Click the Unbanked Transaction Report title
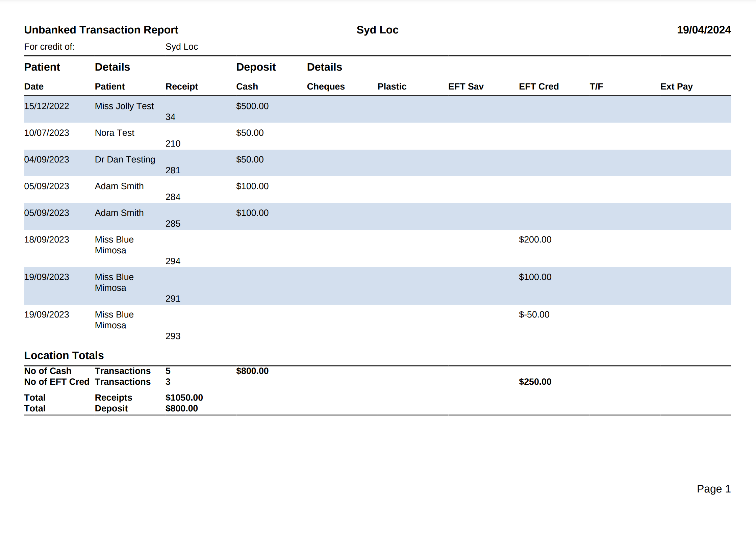 pos(101,30)
